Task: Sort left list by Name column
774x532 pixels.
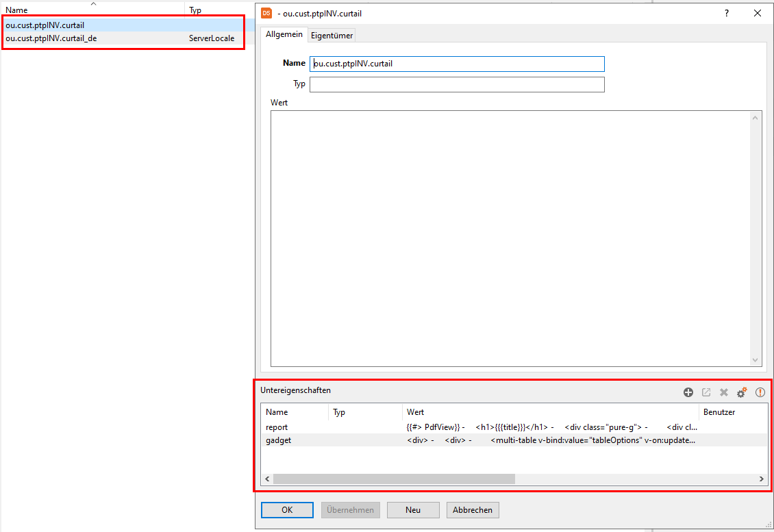Action: tap(92, 10)
